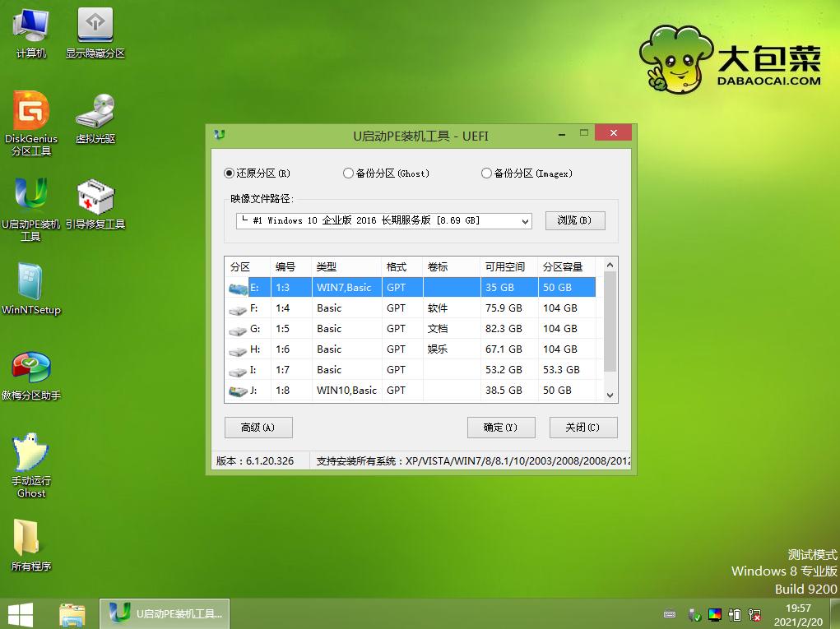
Task: Click the 确定(Y) button
Action: 501,428
